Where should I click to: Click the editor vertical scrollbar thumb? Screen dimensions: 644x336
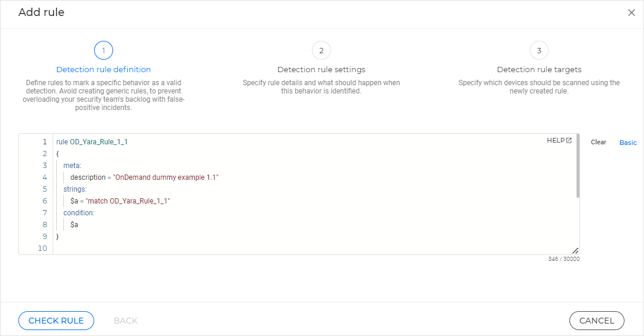click(x=578, y=166)
